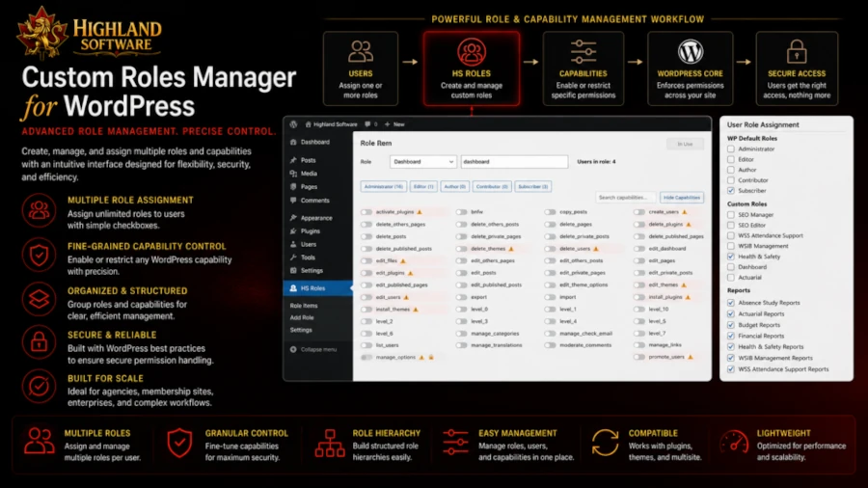Enable the manage_links toggle
This screenshot has height=488, width=868.
[x=639, y=345]
